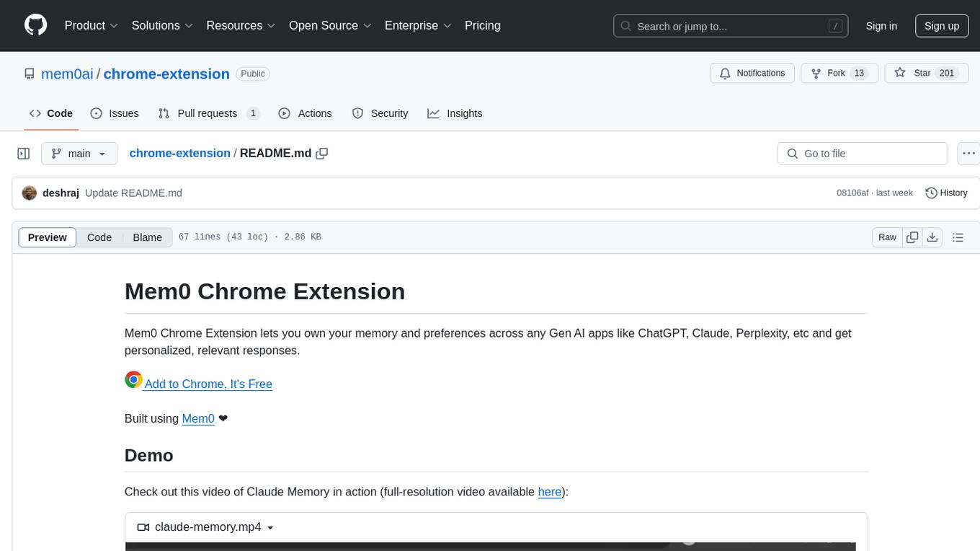Viewport: 980px width, 551px height.
Task: Open the more file actions menu
Action: point(968,154)
